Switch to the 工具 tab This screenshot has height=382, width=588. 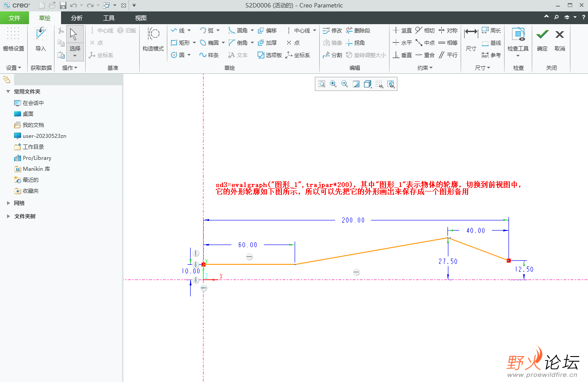tap(109, 18)
